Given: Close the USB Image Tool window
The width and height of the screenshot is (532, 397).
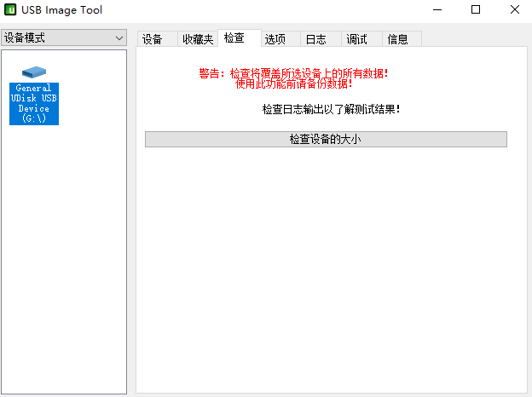Looking at the screenshot, I should [513, 10].
